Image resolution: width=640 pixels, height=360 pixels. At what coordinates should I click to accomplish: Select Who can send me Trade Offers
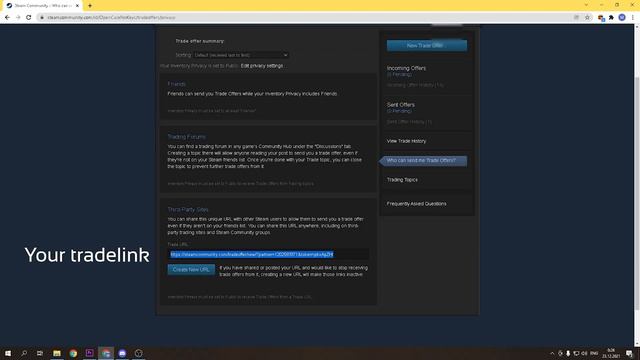point(424,160)
